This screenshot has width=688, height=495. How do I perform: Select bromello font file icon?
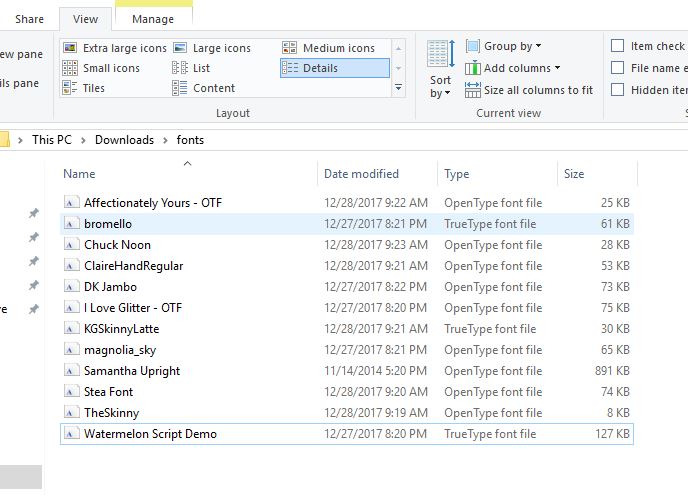point(71,223)
